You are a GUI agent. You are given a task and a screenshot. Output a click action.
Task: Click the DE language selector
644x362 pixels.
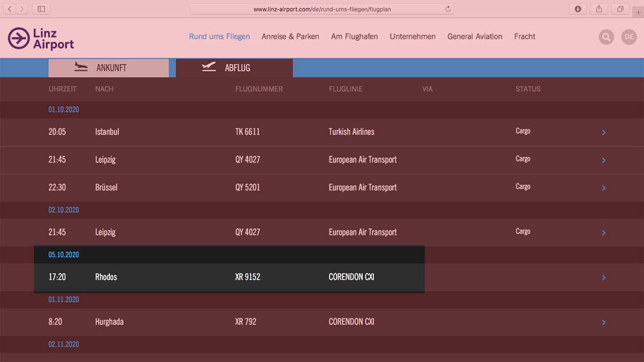tap(628, 37)
